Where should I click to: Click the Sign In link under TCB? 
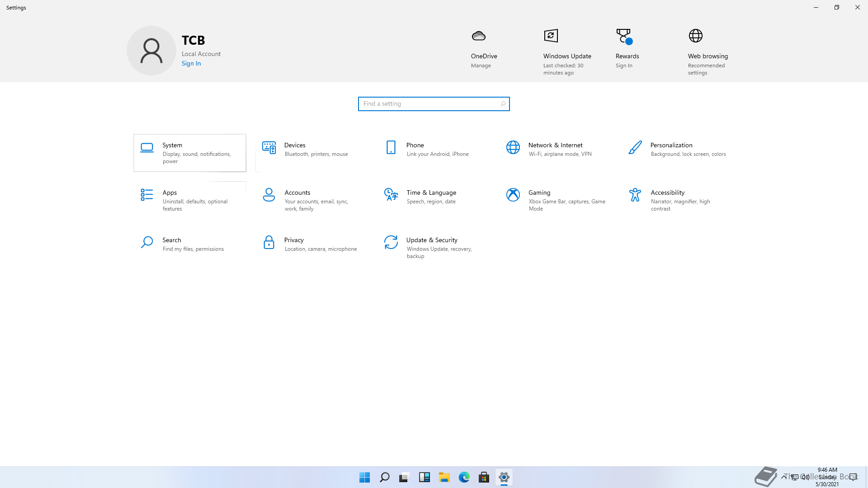point(191,63)
